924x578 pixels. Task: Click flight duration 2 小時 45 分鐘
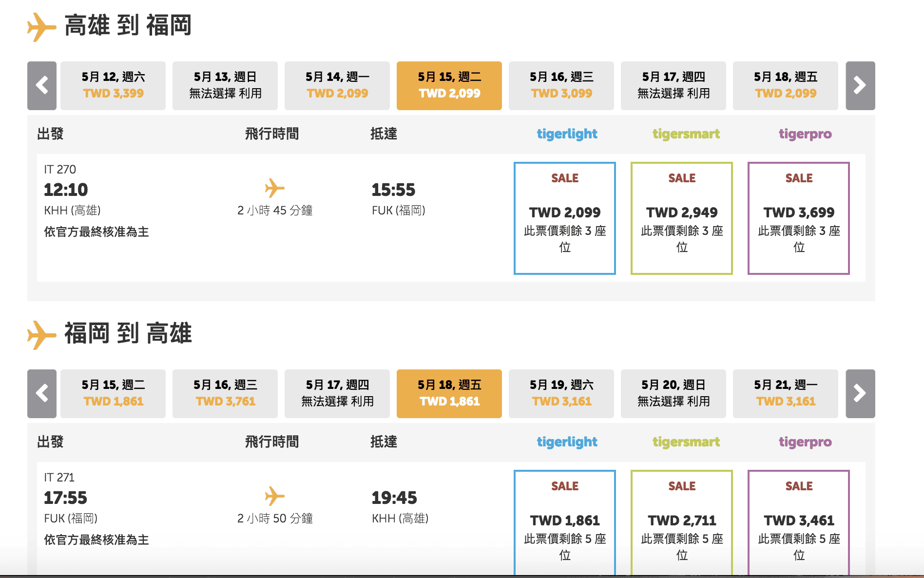[275, 211]
